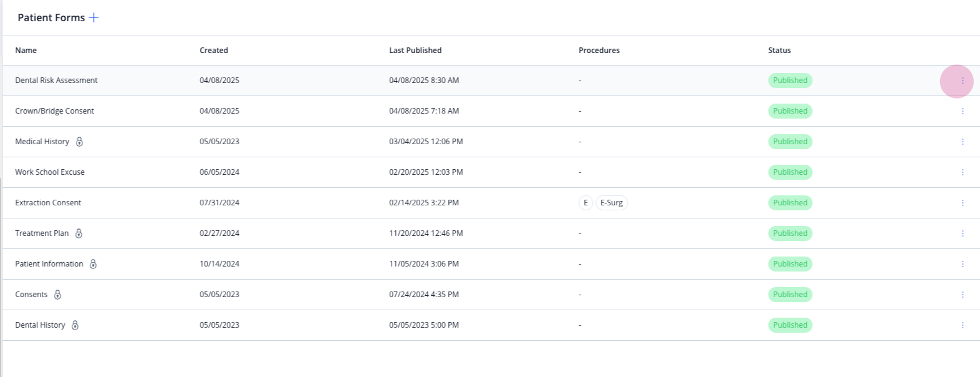Select the E procedure tag
Viewport: 980px width, 377px height.
tap(585, 203)
